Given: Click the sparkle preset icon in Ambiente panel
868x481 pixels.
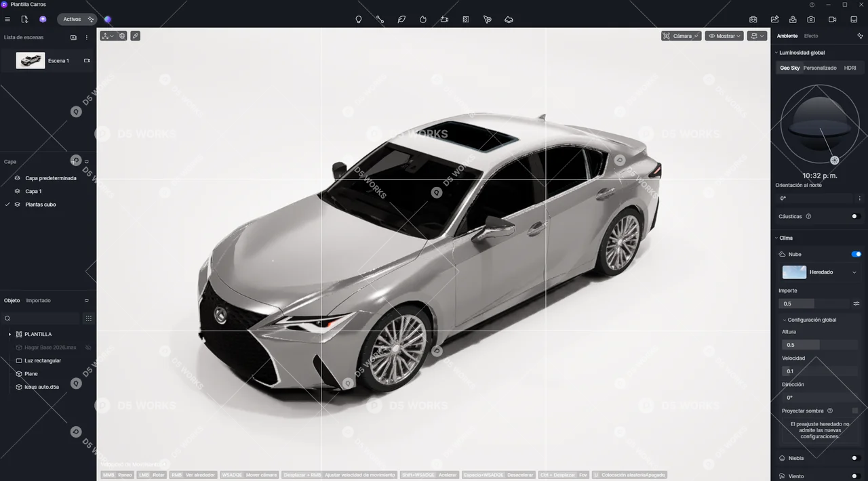Looking at the screenshot, I should pos(860,35).
